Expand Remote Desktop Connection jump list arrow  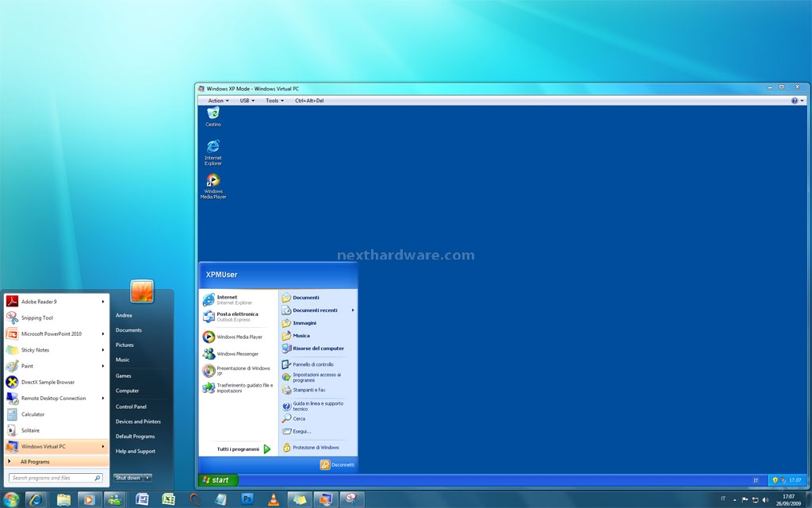pyautogui.click(x=103, y=398)
